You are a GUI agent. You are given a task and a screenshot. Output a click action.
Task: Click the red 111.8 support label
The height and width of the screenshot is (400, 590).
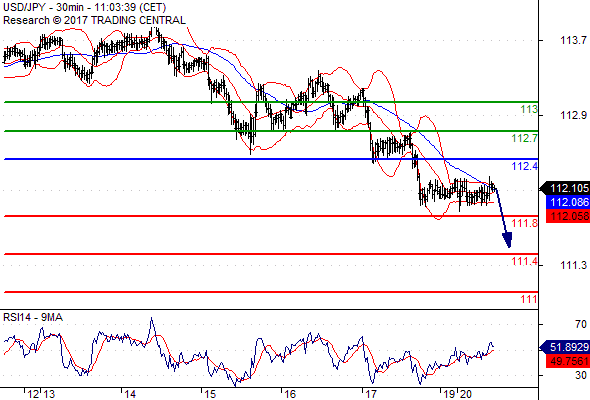tap(525, 223)
